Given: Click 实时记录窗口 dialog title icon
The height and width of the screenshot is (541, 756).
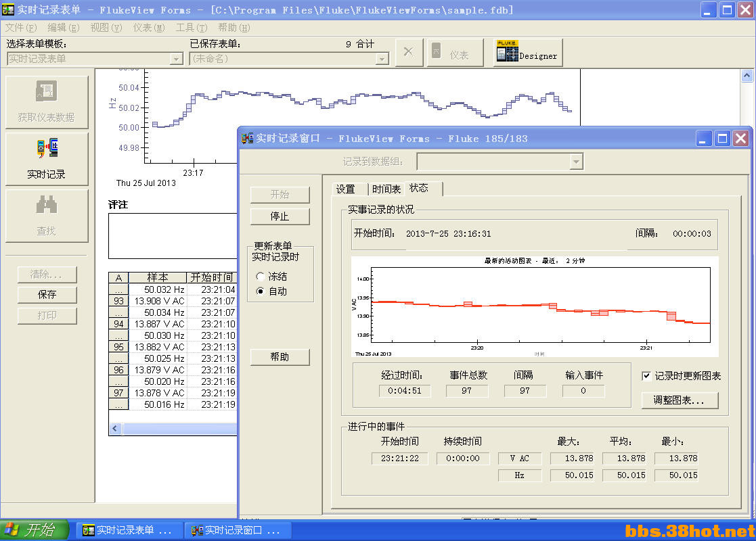Looking at the screenshot, I should click(x=247, y=138).
